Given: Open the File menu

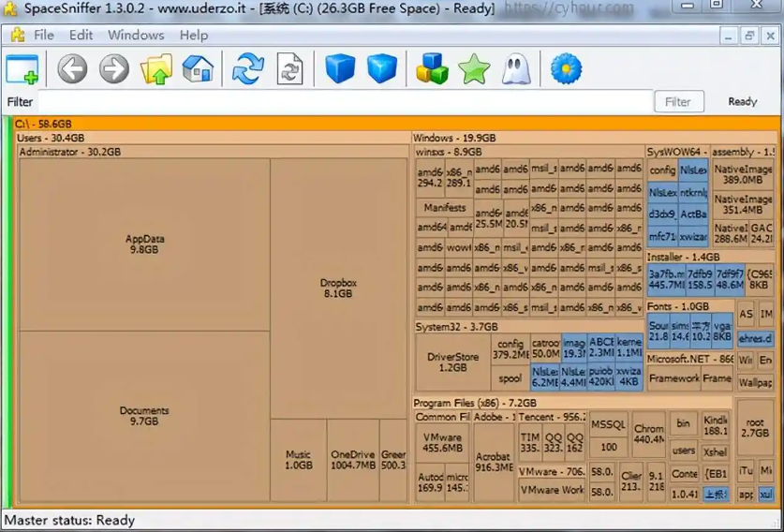Looking at the screenshot, I should 44,36.
